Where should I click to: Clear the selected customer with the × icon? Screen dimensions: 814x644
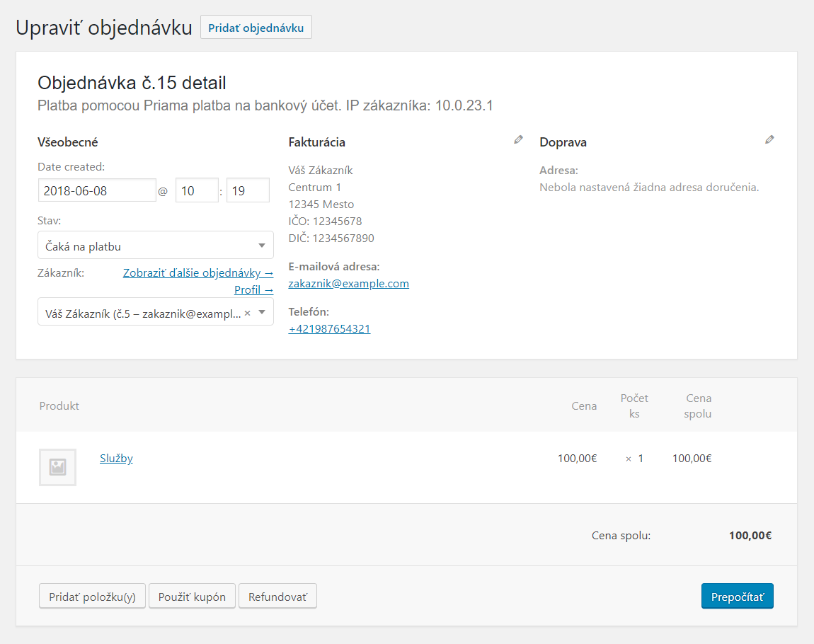[x=247, y=312]
